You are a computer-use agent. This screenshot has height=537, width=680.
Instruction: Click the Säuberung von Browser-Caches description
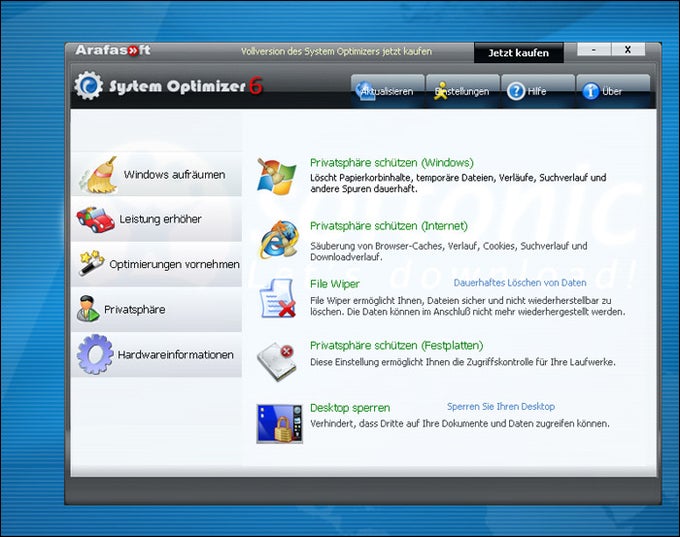click(x=448, y=251)
